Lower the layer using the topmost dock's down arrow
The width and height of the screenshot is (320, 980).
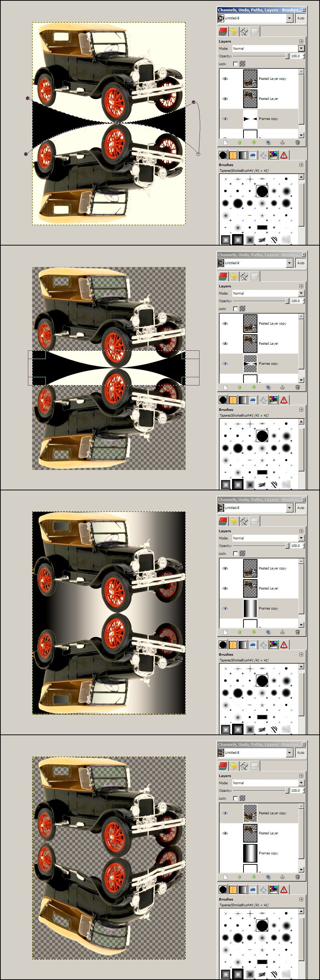[x=254, y=143]
